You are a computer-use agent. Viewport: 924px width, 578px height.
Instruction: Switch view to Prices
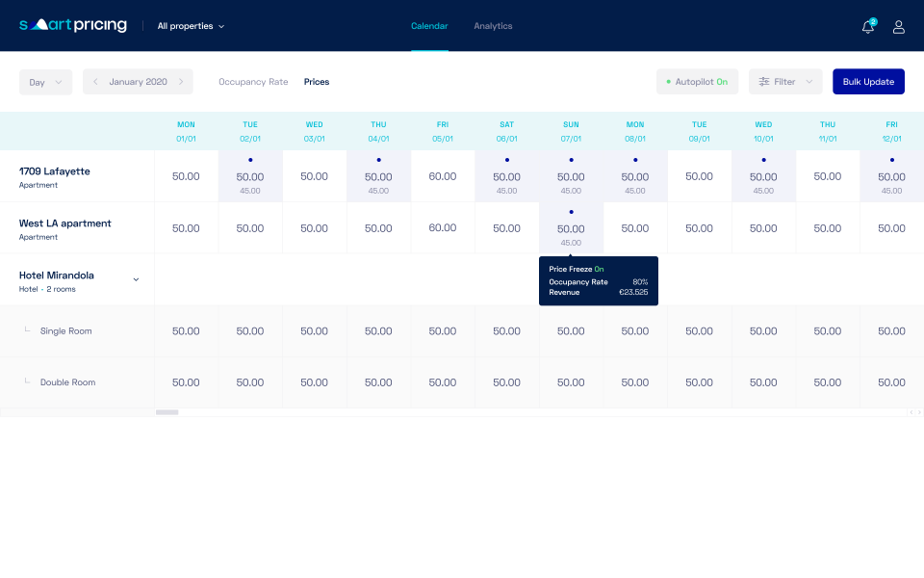pos(317,81)
